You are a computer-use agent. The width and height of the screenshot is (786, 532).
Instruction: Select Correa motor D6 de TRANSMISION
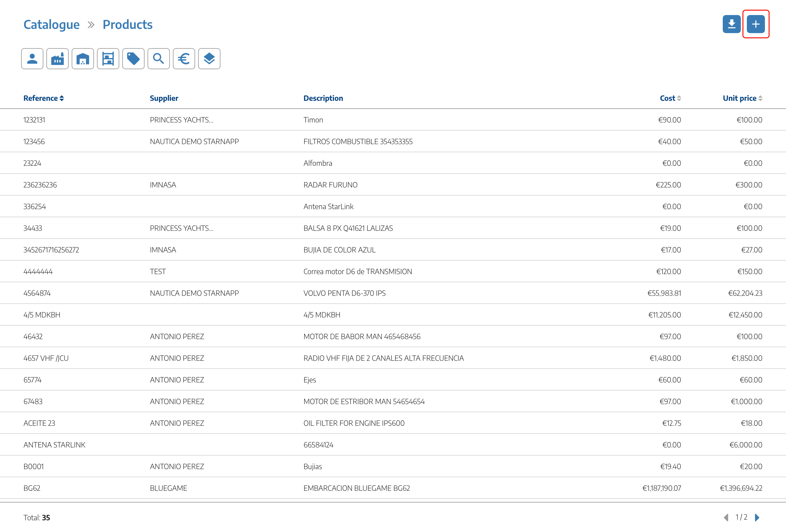tap(393, 271)
